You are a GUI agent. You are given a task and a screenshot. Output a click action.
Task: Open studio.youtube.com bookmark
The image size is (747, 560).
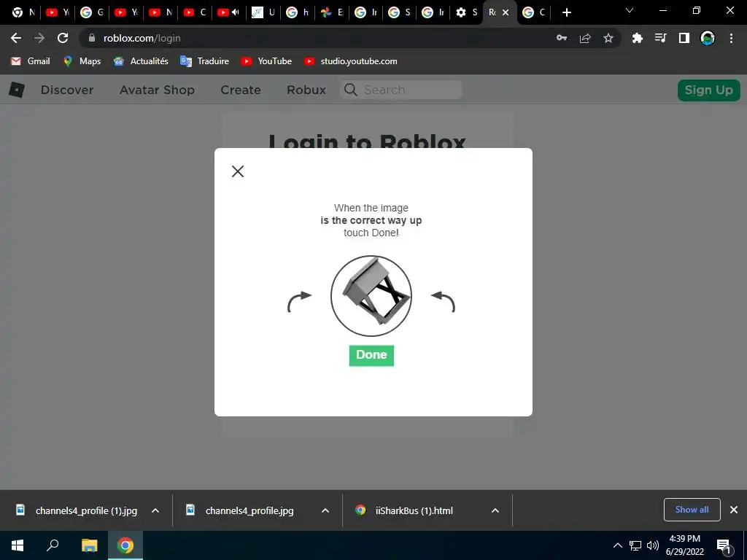coord(351,61)
